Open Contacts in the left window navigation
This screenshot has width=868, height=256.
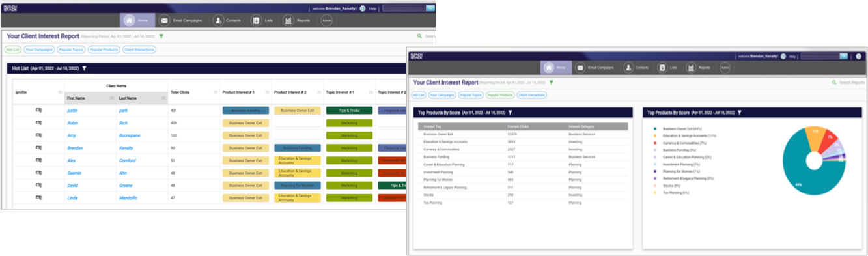(227, 20)
